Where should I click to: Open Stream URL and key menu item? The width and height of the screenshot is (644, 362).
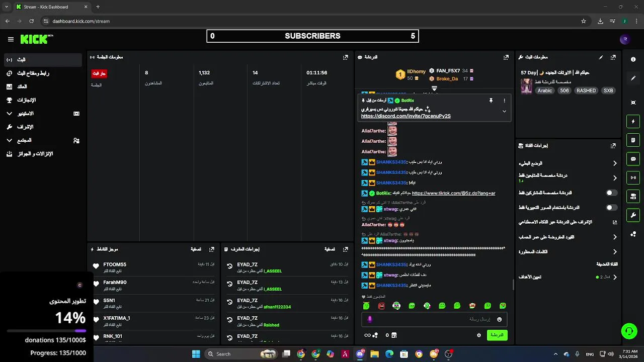coord(42,73)
